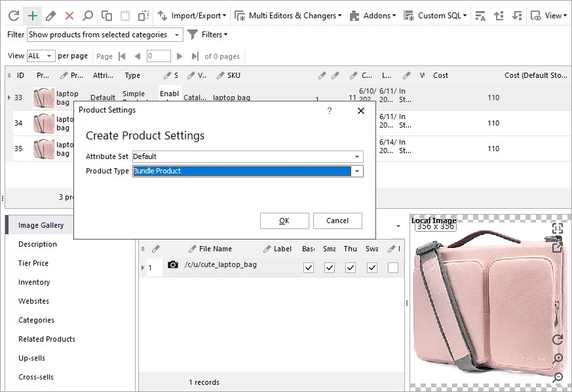Click the Copy products icon
This screenshot has width=572, height=392.
click(x=107, y=16)
